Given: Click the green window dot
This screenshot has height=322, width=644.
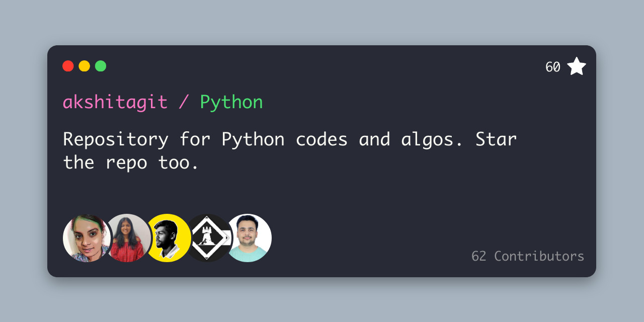Looking at the screenshot, I should (x=101, y=66).
